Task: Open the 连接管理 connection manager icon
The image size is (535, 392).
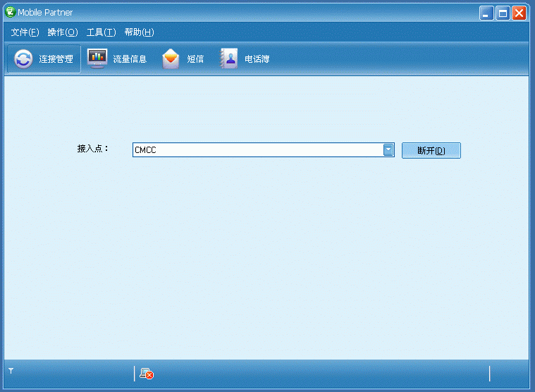Action: [23, 59]
